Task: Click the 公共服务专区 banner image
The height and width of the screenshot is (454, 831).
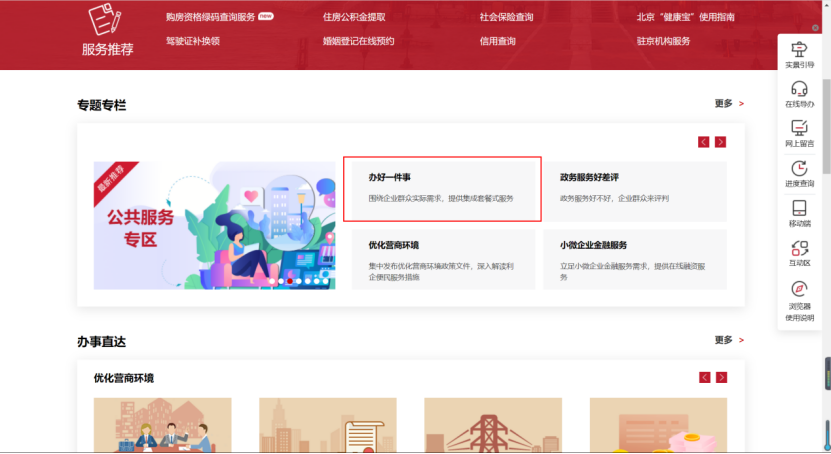Action: point(214,225)
